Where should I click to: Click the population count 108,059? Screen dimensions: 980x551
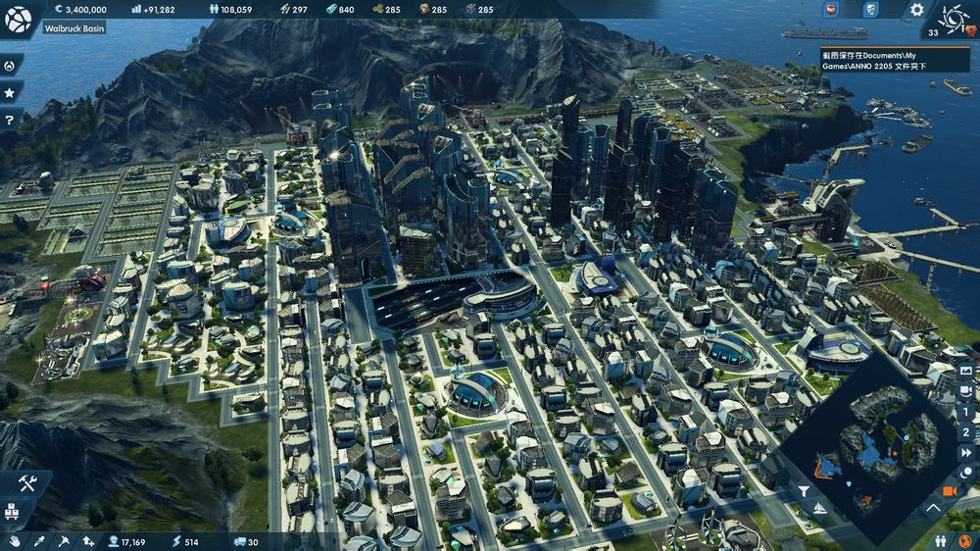(230, 10)
